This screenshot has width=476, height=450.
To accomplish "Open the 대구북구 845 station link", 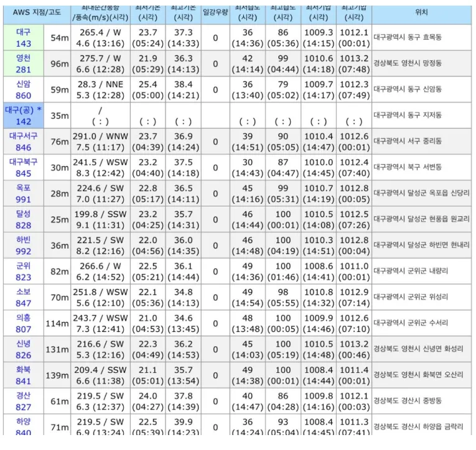I will (x=24, y=168).
